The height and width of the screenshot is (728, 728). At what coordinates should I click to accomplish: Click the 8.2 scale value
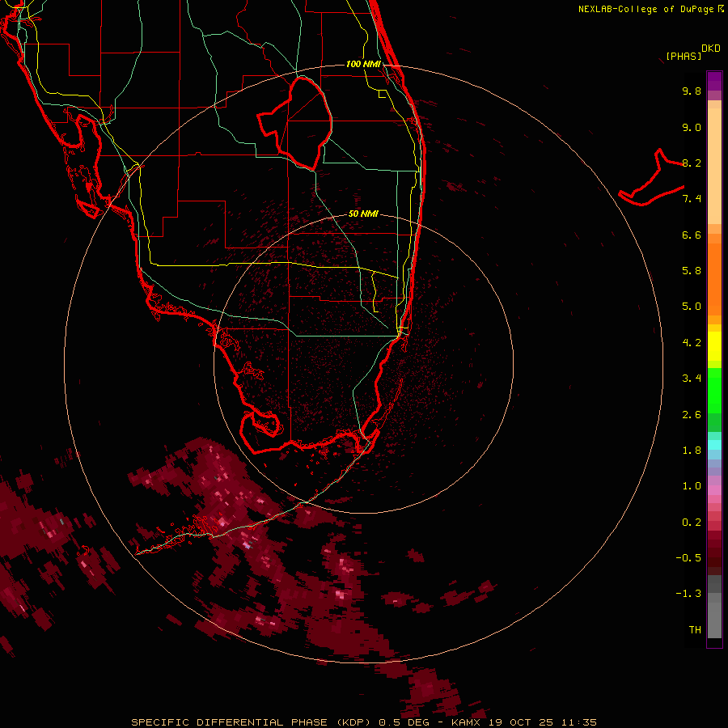tap(692, 163)
